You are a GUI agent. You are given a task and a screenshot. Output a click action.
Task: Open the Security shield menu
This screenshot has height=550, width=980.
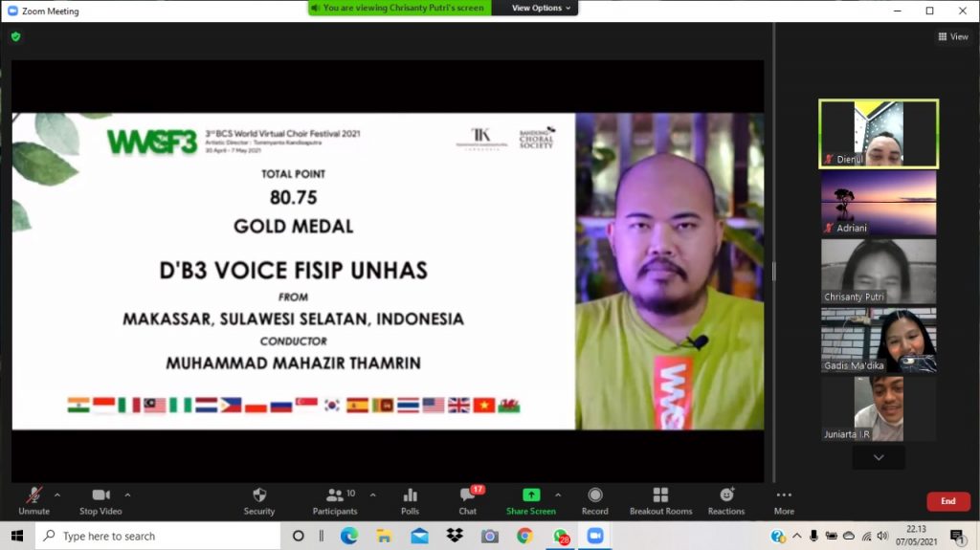[259, 501]
